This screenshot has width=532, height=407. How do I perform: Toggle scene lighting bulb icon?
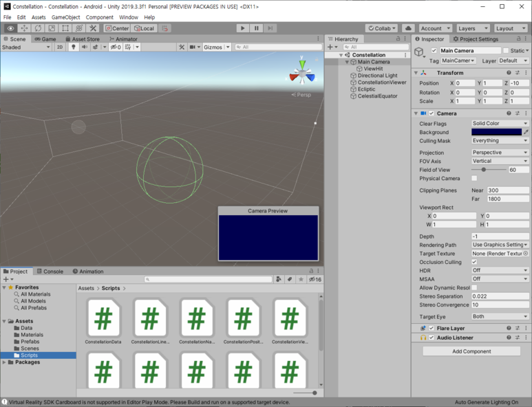point(73,47)
